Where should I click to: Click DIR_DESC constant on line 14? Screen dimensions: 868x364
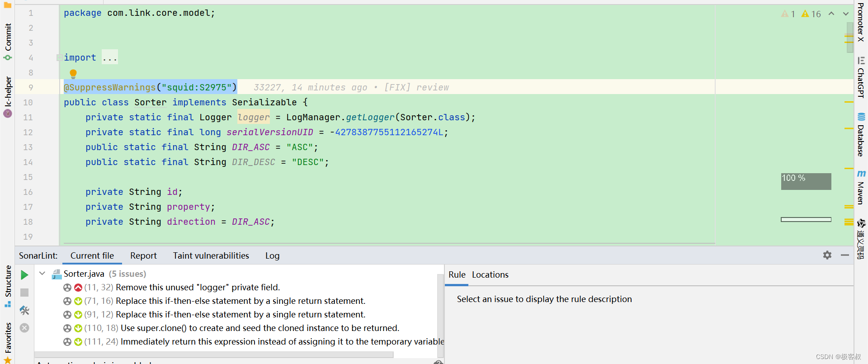point(254,162)
